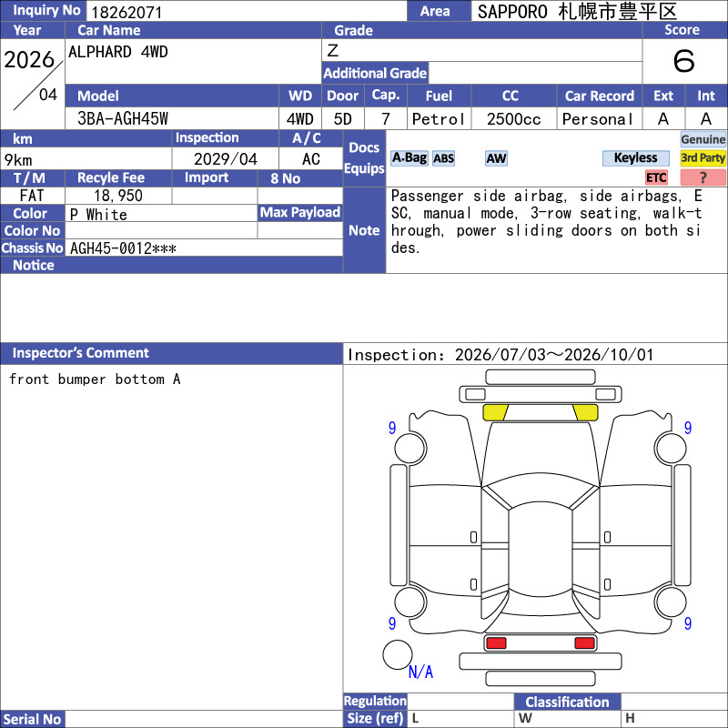Click the Color No input field
The width and height of the screenshot is (728, 728).
point(161,230)
